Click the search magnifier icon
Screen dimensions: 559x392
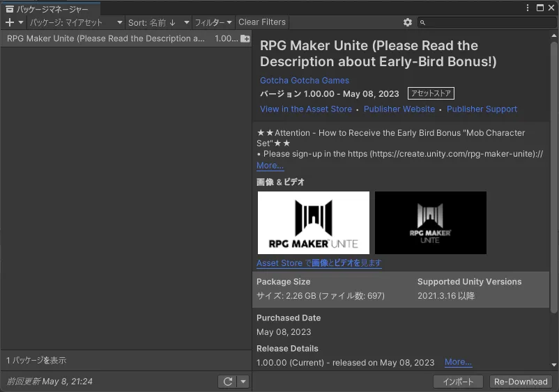tap(423, 23)
